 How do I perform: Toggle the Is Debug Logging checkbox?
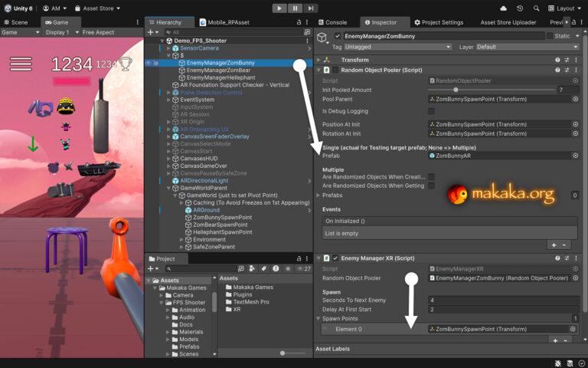[431, 111]
